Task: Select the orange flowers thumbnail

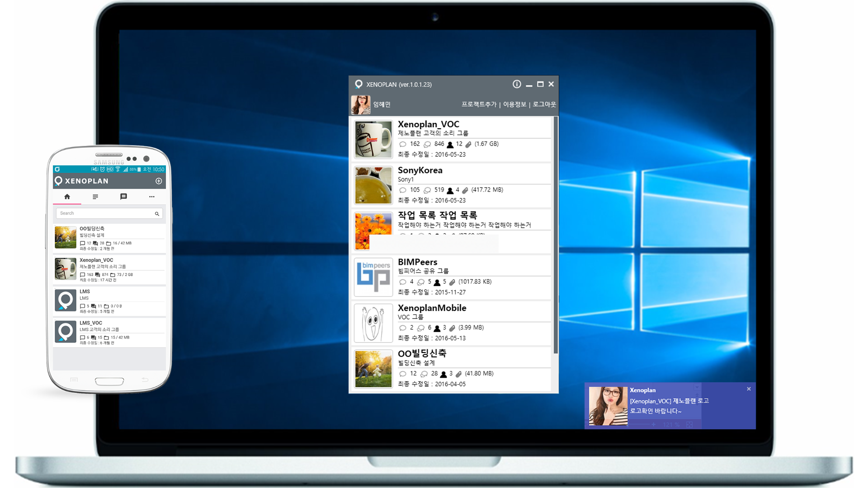Action: pos(373,231)
